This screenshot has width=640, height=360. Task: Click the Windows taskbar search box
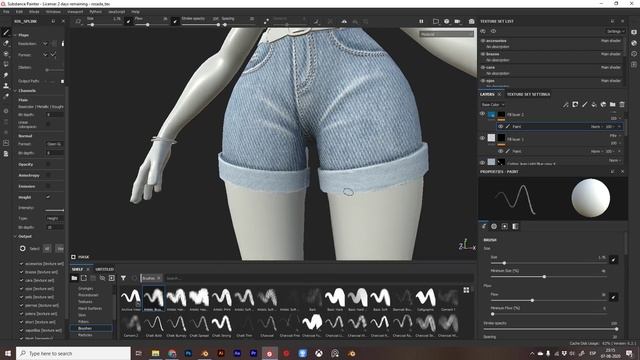click(x=73, y=353)
